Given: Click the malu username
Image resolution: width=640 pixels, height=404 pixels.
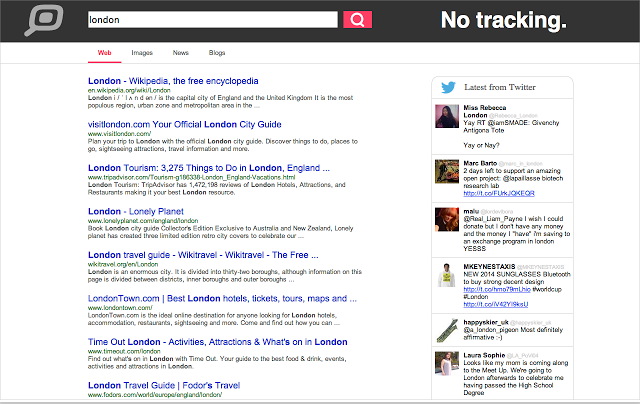Looking at the screenshot, I should coord(471,211).
